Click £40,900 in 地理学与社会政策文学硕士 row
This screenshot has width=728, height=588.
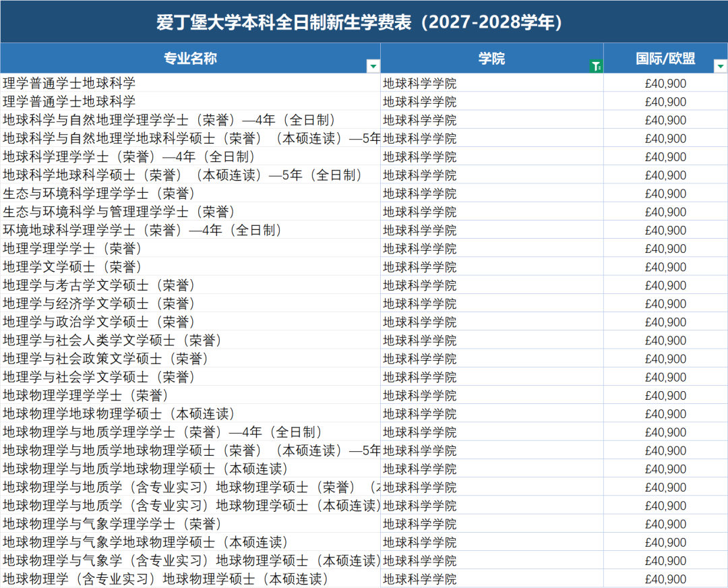665,359
